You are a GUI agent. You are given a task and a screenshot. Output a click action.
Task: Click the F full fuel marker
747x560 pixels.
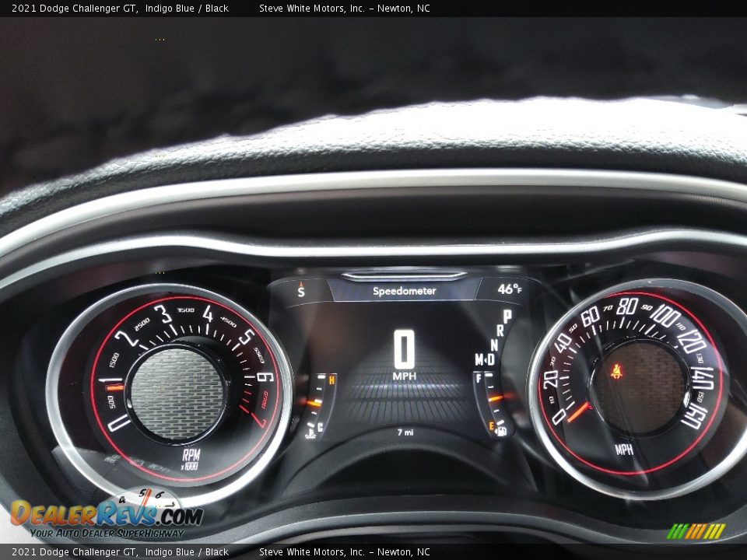point(478,378)
